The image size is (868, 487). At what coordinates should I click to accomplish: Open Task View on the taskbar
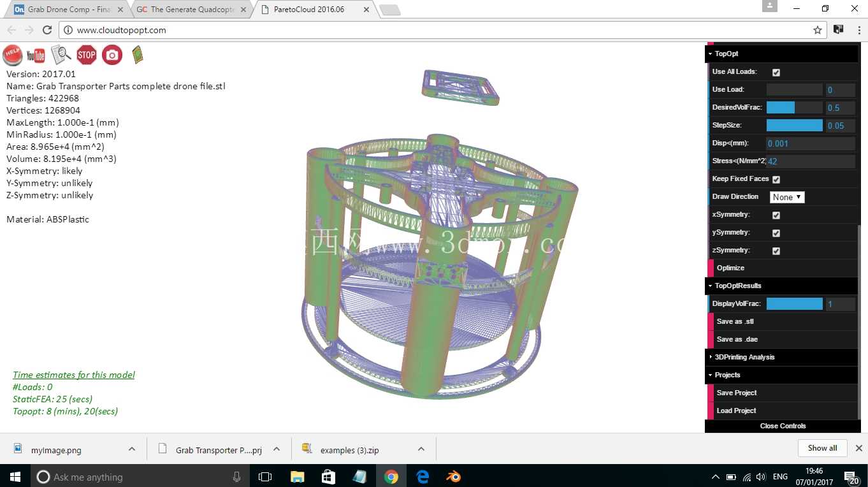[265, 477]
